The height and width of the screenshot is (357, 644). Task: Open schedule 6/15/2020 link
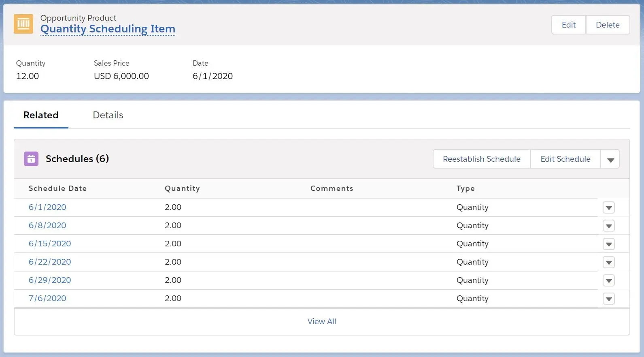(x=50, y=244)
